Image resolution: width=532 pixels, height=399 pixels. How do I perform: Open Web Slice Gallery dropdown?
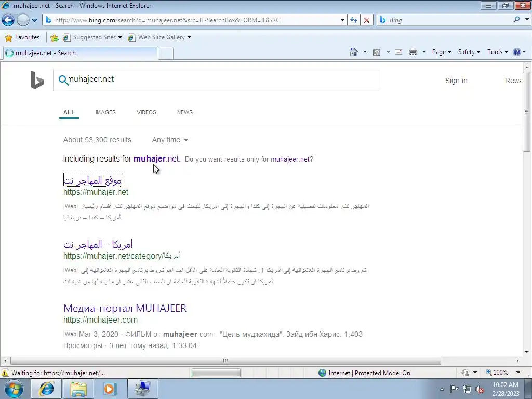(159, 37)
